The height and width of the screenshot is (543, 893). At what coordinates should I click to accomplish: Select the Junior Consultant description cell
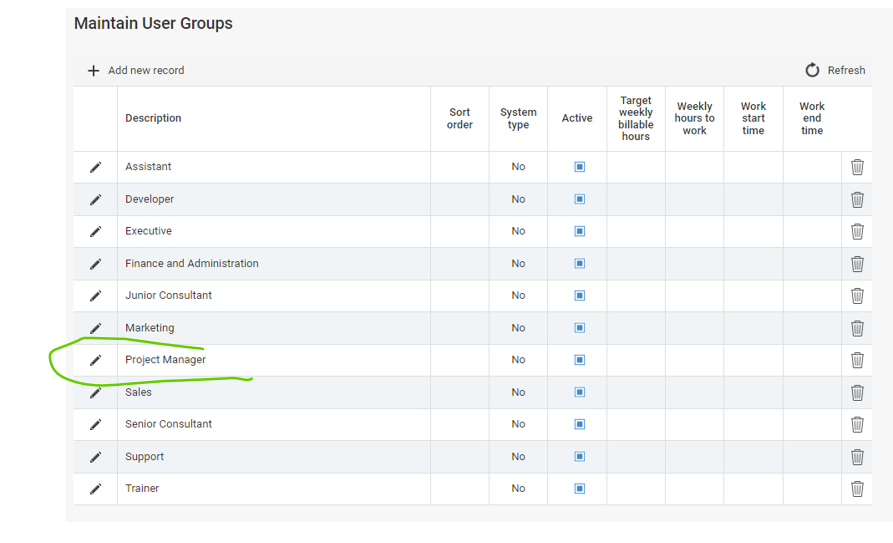click(274, 296)
